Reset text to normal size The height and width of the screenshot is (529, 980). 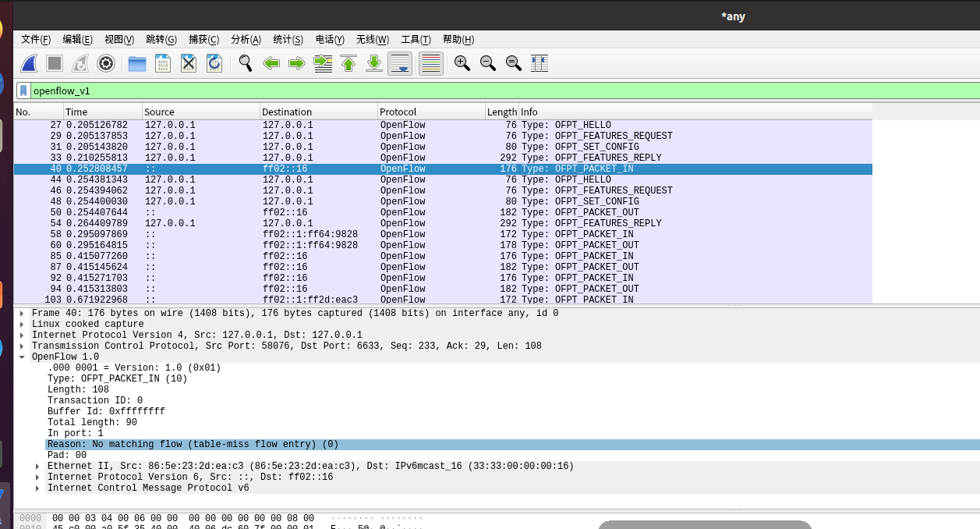pyautogui.click(x=514, y=63)
